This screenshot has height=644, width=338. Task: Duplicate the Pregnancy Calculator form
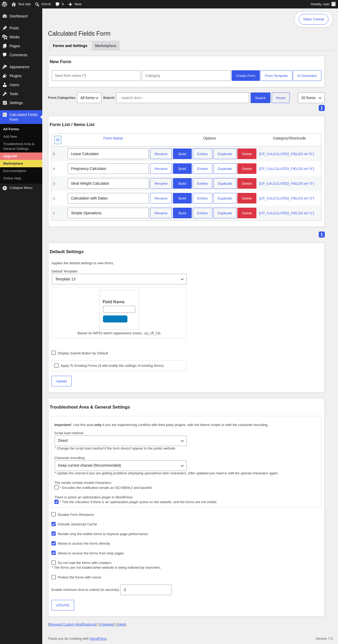pyautogui.click(x=225, y=169)
